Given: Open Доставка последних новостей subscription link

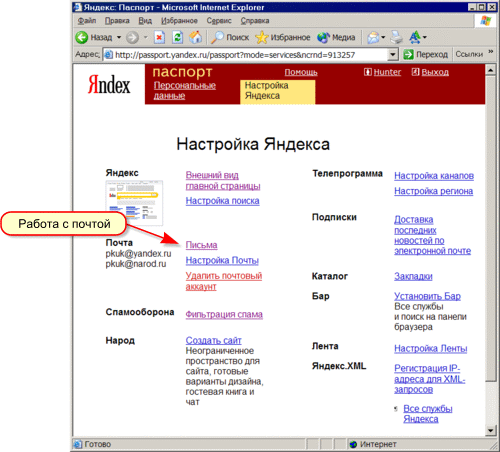Looking at the screenshot, I should 432,235.
